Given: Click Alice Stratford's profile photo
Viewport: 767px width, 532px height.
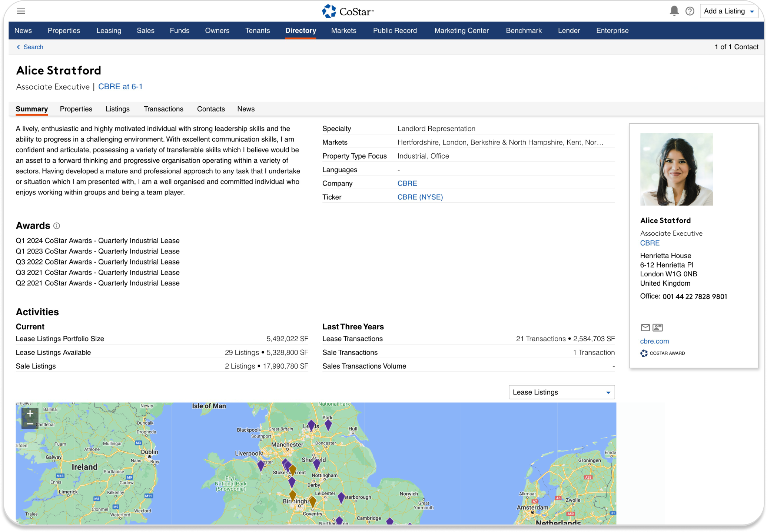Looking at the screenshot, I should [x=676, y=169].
